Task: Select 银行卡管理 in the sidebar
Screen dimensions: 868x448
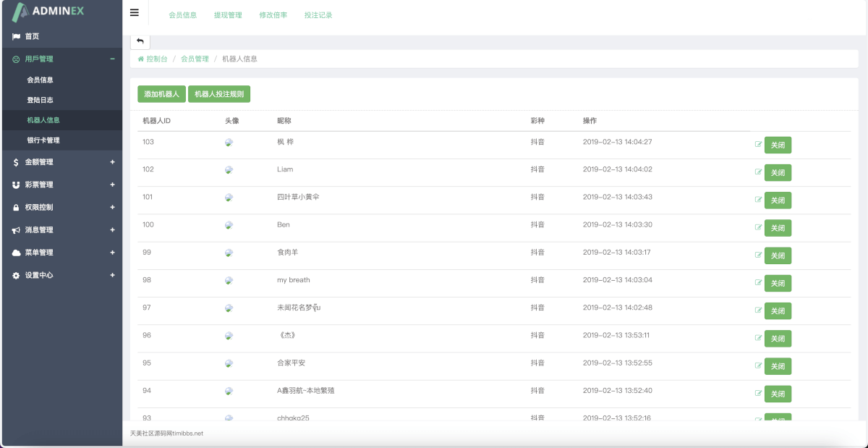Action: 43,140
